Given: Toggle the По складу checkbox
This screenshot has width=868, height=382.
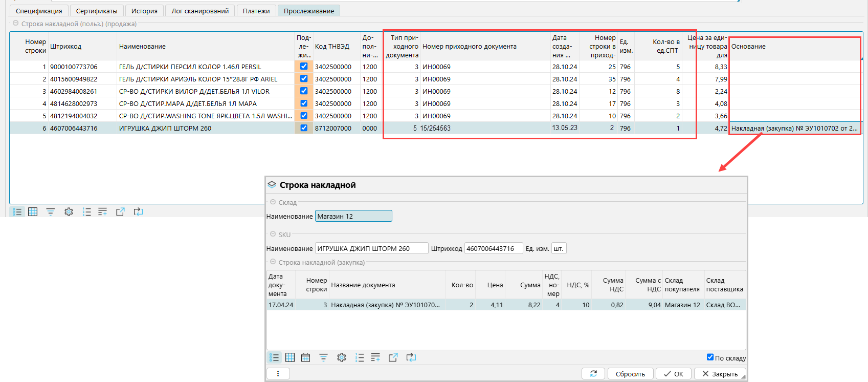Looking at the screenshot, I should coord(710,357).
